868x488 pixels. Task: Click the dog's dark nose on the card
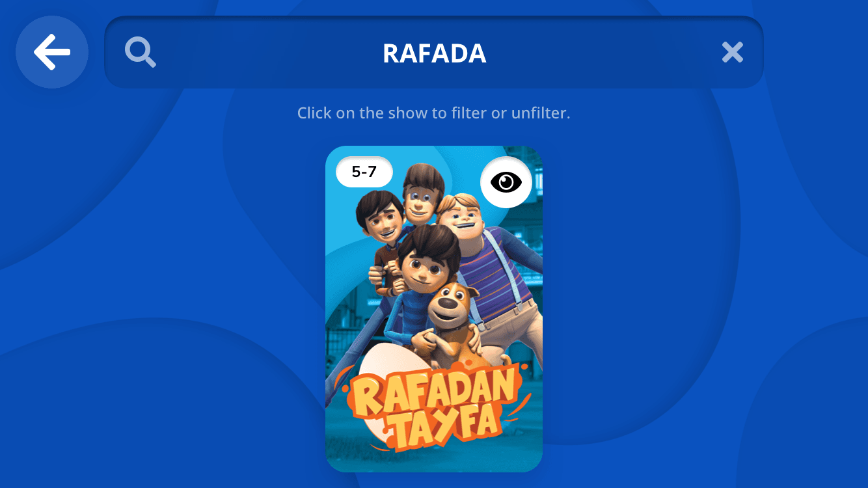click(x=448, y=303)
